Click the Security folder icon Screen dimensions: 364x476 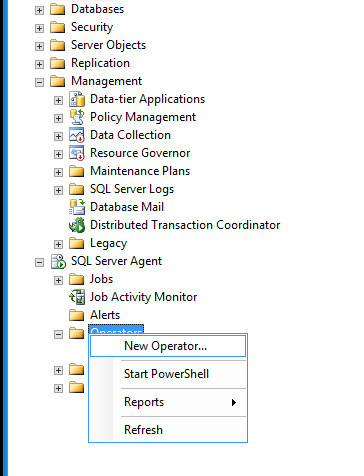coord(57,27)
